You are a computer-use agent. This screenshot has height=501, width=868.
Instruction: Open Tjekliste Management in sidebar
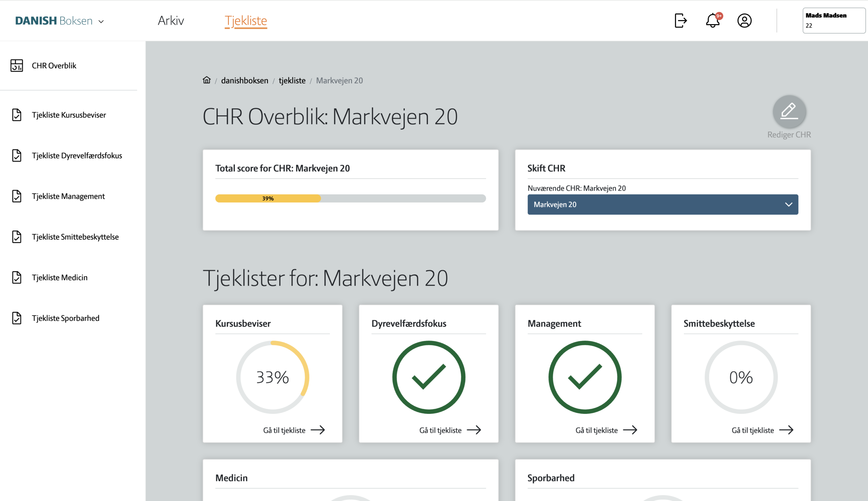(x=68, y=196)
